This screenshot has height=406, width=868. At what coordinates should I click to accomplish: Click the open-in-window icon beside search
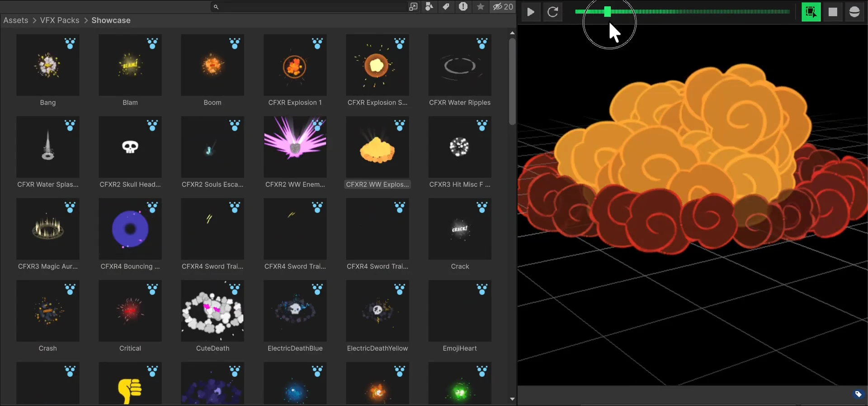click(x=413, y=7)
